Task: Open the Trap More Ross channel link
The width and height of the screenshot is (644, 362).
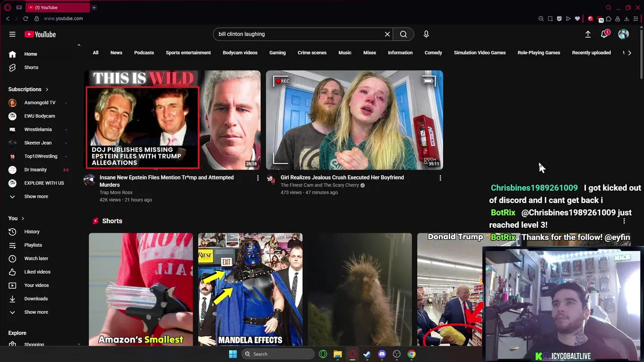Action: tap(116, 193)
